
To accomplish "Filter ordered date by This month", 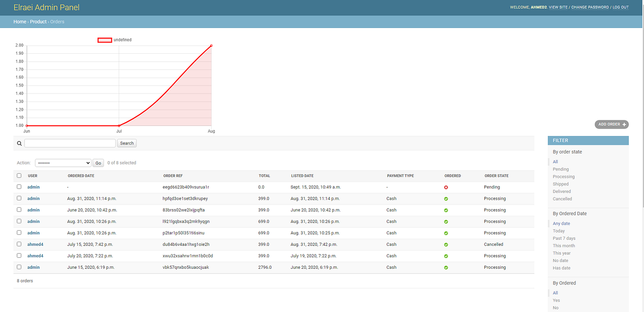I will click(564, 246).
